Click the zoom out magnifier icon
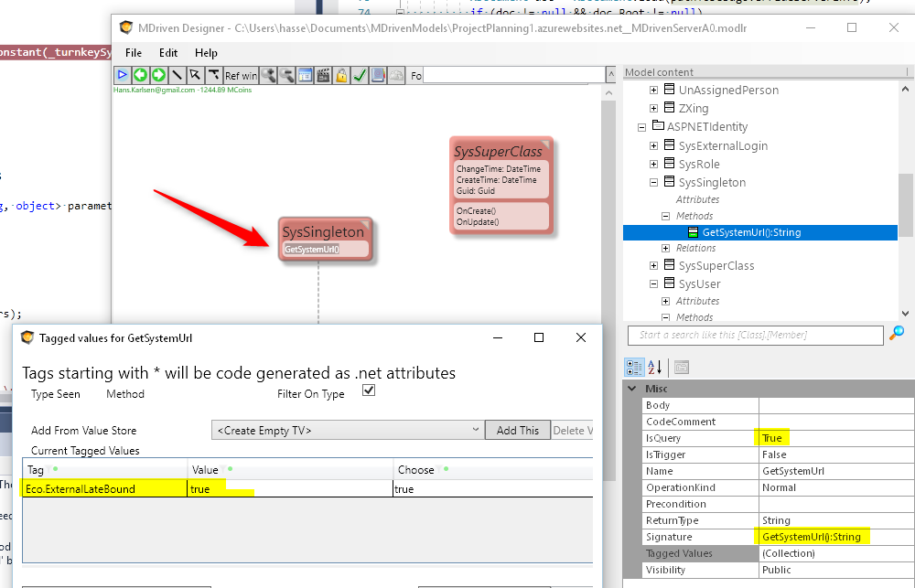The width and height of the screenshot is (915, 588). pos(285,75)
